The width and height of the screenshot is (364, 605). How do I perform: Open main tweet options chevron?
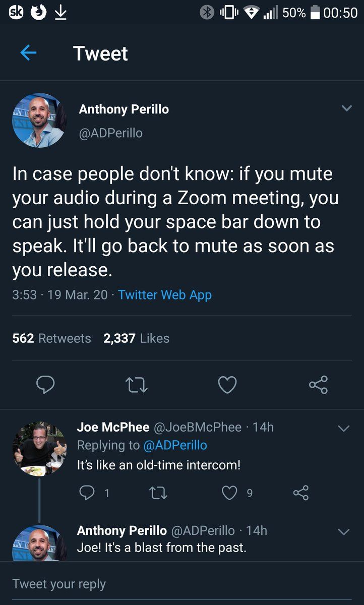[x=346, y=108]
